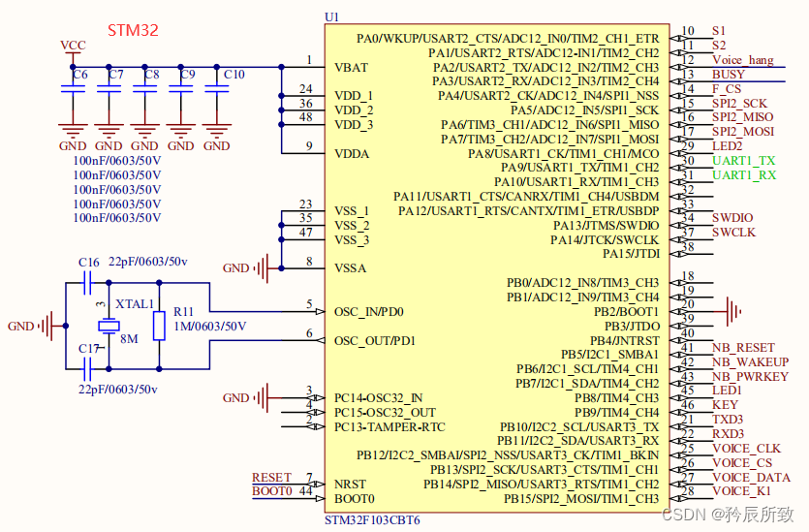Click the VDD_3 pin label

tap(354, 125)
